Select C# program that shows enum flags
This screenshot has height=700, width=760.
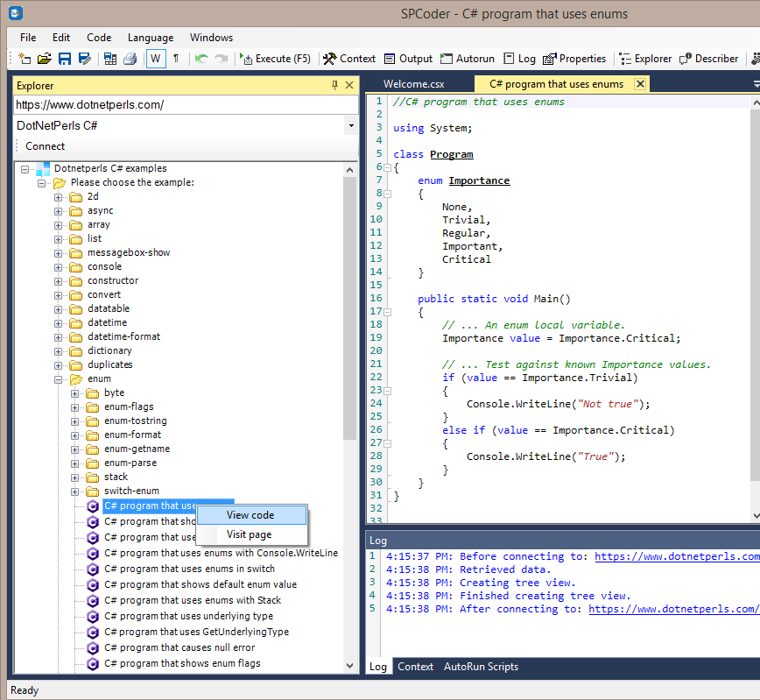pyautogui.click(x=182, y=663)
